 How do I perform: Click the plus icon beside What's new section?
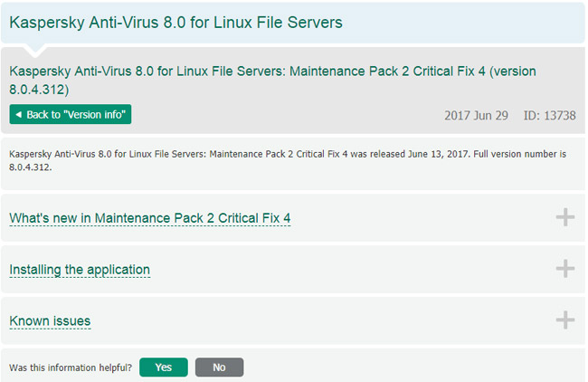tap(564, 217)
